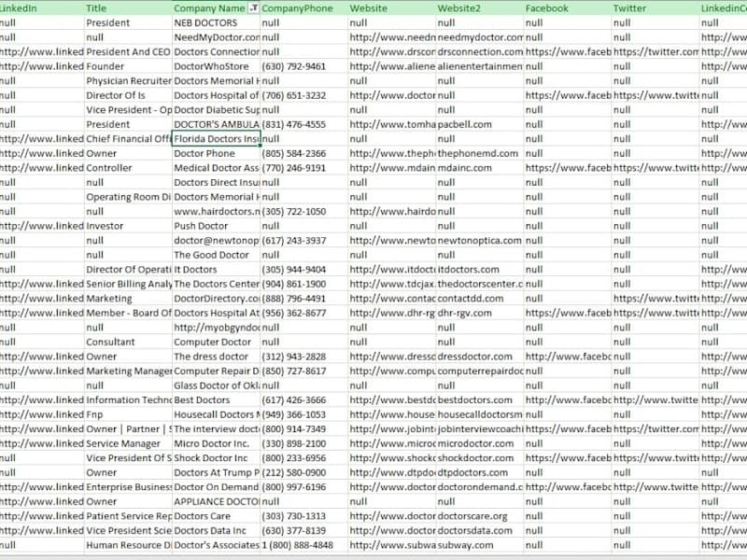Select The dress doctor cell
This screenshot has width=747, height=560.
pyautogui.click(x=217, y=357)
